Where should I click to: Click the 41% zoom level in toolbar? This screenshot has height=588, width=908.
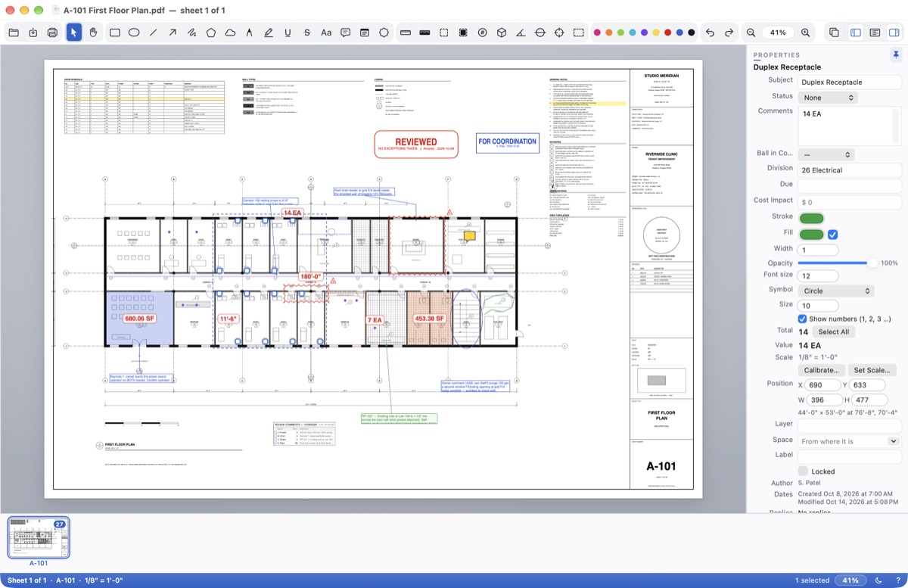pos(778,33)
